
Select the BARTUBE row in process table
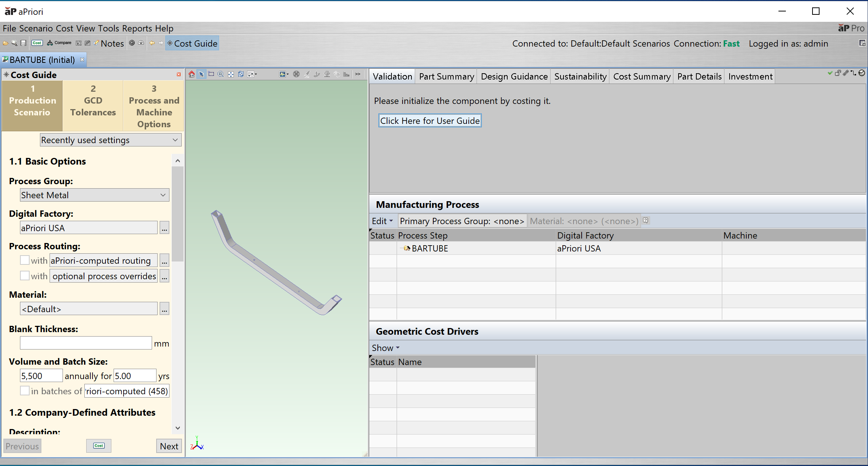(x=617, y=248)
